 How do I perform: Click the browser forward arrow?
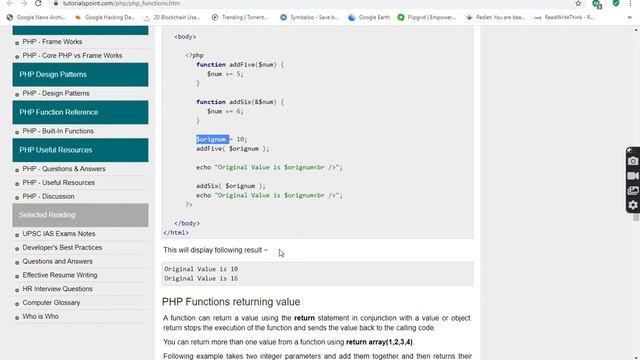[x=24, y=3]
